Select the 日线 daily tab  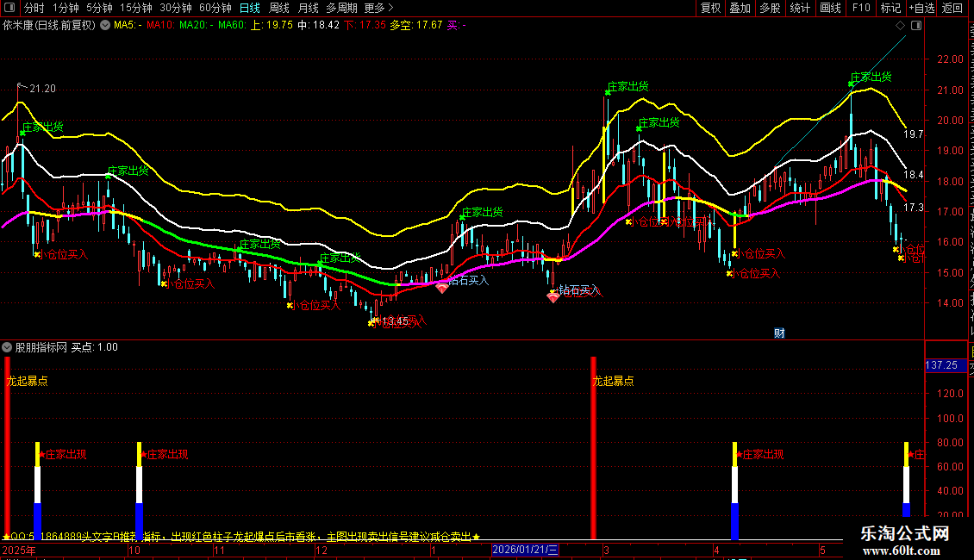click(250, 8)
